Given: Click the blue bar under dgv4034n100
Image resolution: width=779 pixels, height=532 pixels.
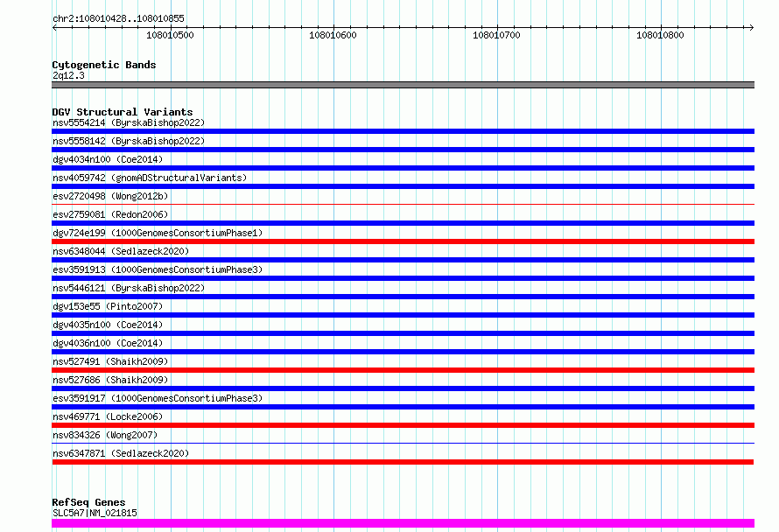Looking at the screenshot, I should tap(403, 168).
